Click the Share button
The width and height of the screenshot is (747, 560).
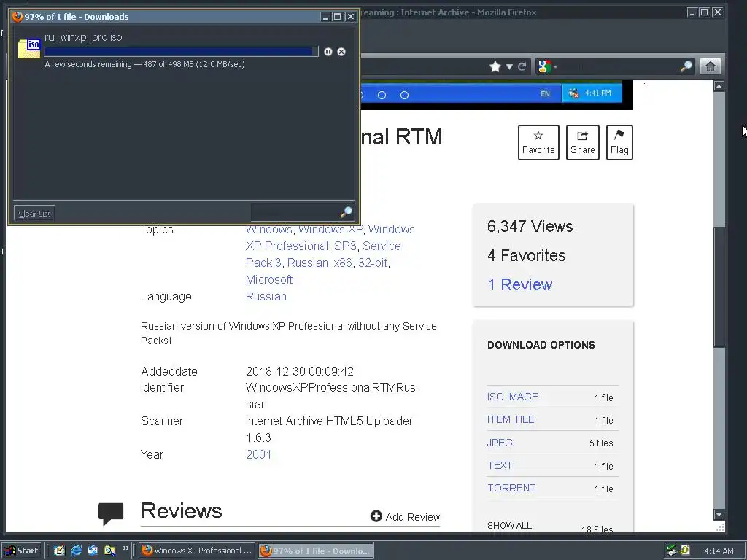(583, 142)
